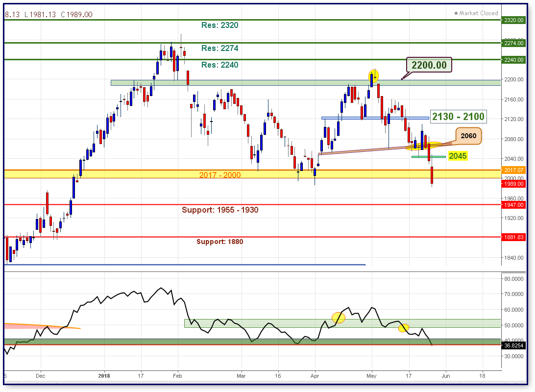The height and width of the screenshot is (392, 535).
Task: Click the highlighted 2045 support label
Action: (x=459, y=156)
